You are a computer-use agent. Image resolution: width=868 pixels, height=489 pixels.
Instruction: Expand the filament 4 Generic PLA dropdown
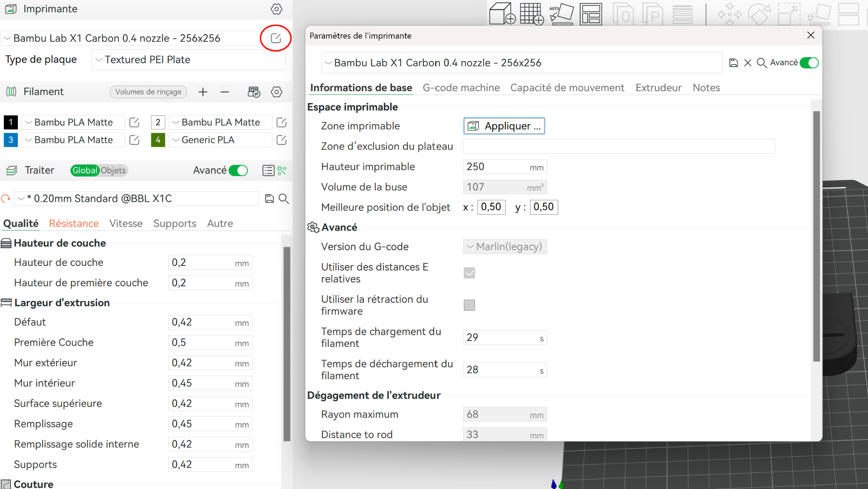[220, 140]
